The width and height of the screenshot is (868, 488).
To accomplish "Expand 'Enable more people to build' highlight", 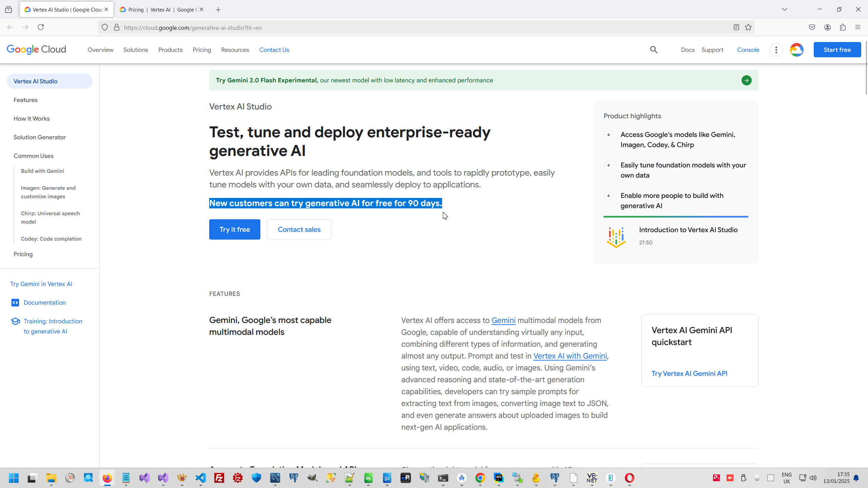I will coord(609,196).
